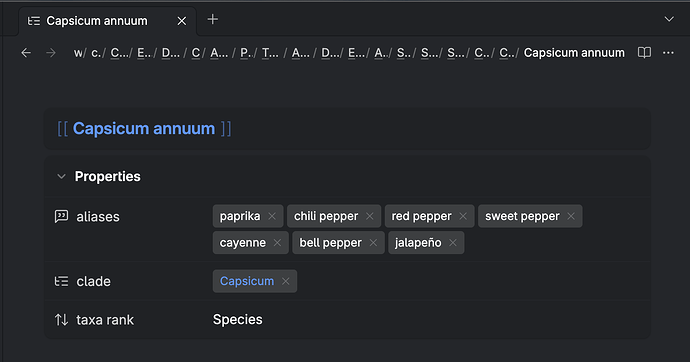The height and width of the screenshot is (362, 690).
Task: Click the aliases property icon
Action: [61, 216]
